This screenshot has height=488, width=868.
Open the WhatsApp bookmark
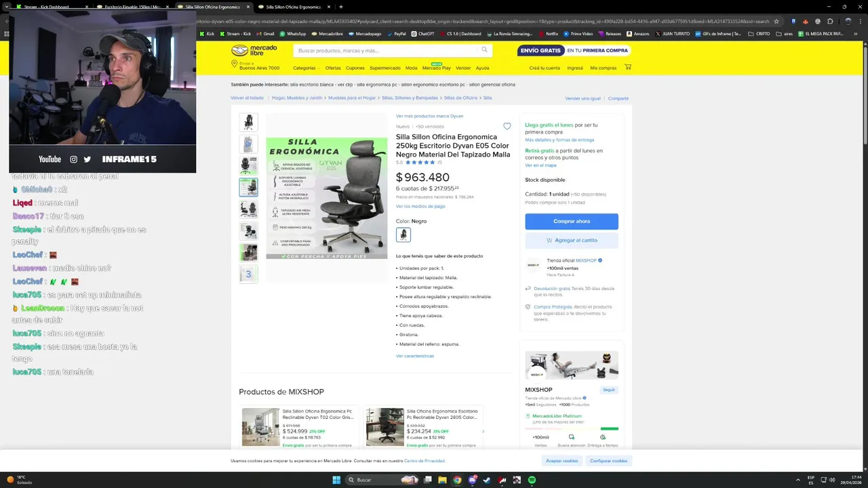click(x=293, y=33)
